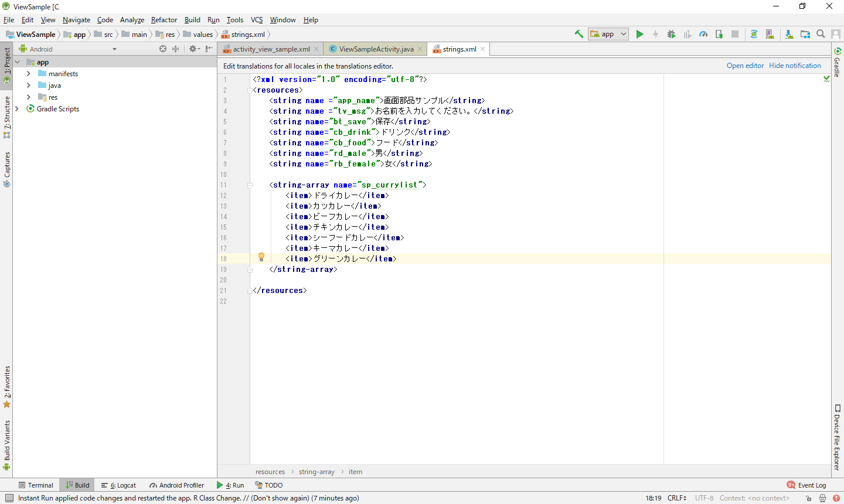Click the Hide notification link
Viewport: 844px width, 504px height.
click(795, 66)
